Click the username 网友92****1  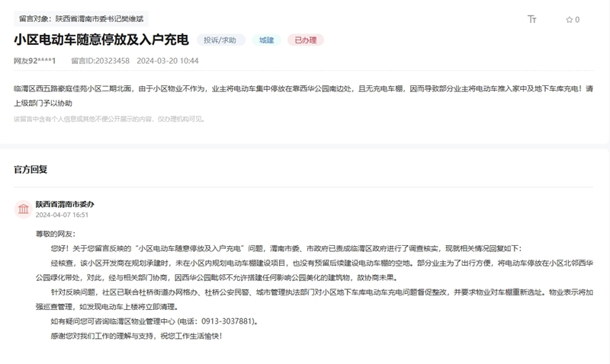point(34,61)
